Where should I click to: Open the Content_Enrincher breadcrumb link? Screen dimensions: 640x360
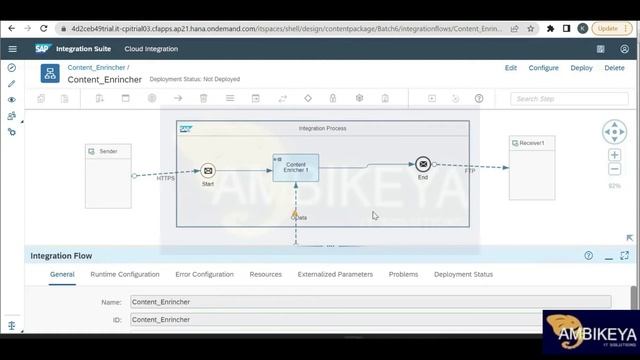[x=96, y=67]
